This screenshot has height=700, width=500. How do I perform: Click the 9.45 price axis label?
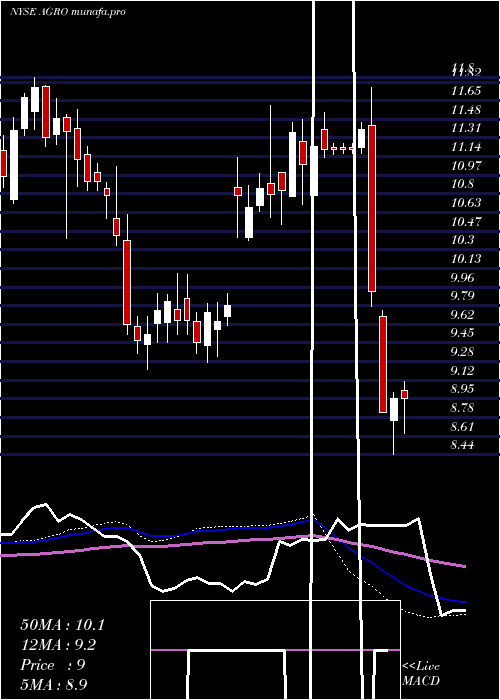click(x=462, y=333)
